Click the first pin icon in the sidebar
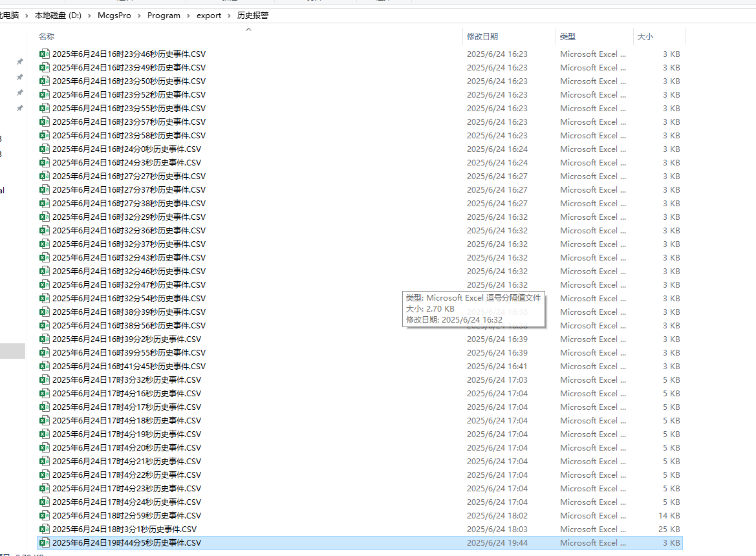This screenshot has width=756, height=556. click(20, 61)
